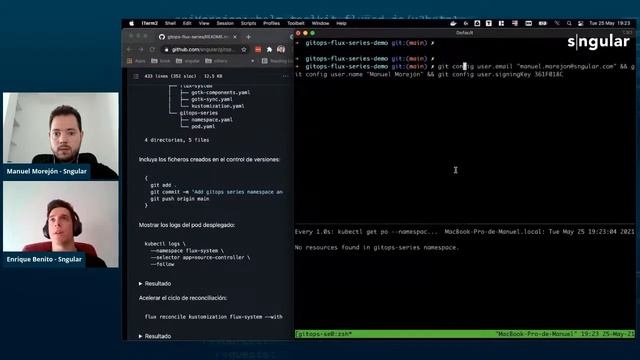Open the others bookmarks folder
Screen dimensions: 640x360
point(216,61)
